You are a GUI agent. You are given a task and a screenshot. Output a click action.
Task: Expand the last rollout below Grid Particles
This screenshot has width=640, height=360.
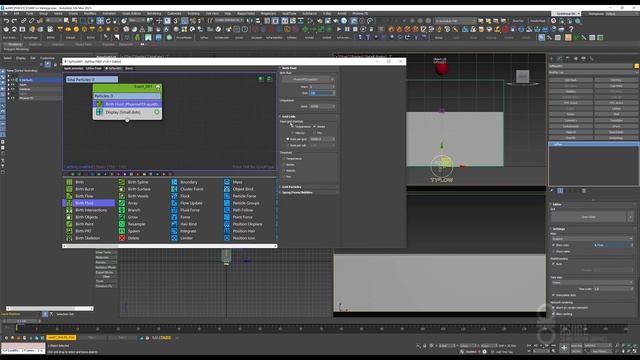309,192
